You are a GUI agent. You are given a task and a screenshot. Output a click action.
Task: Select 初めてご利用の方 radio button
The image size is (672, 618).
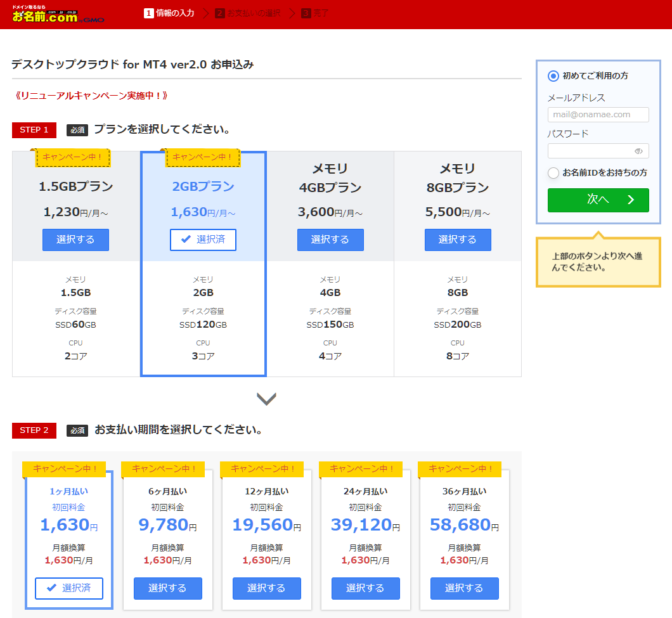(x=553, y=76)
